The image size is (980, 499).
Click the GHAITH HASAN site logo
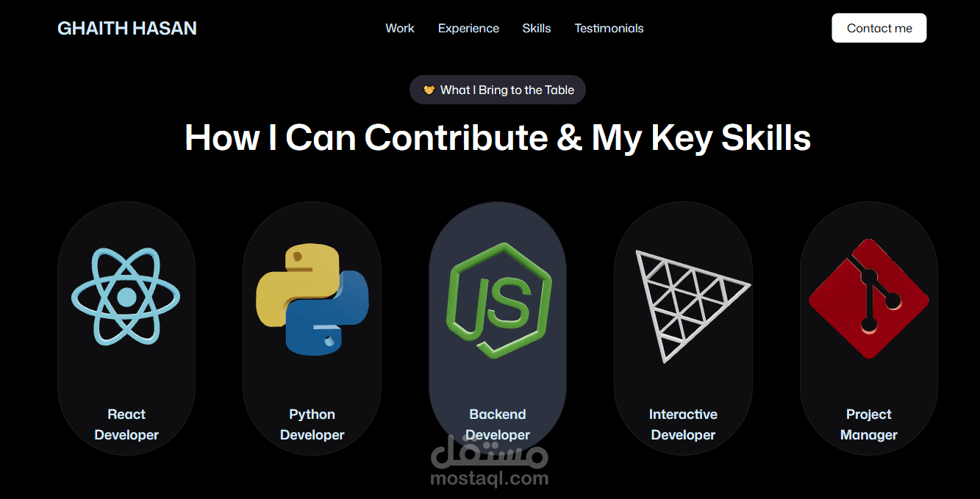click(x=127, y=28)
